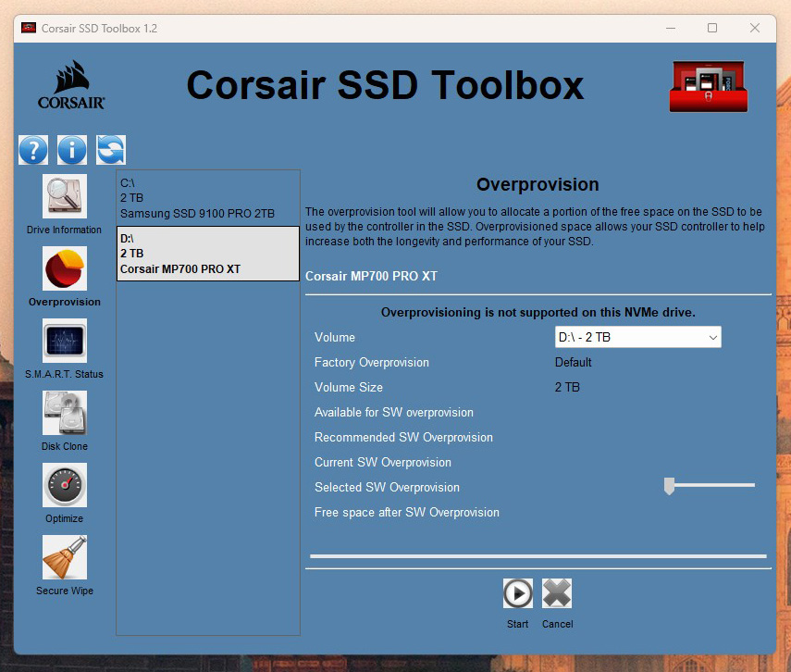
Task: Maximize the Corsair SSD Toolbox window
Action: point(712,29)
